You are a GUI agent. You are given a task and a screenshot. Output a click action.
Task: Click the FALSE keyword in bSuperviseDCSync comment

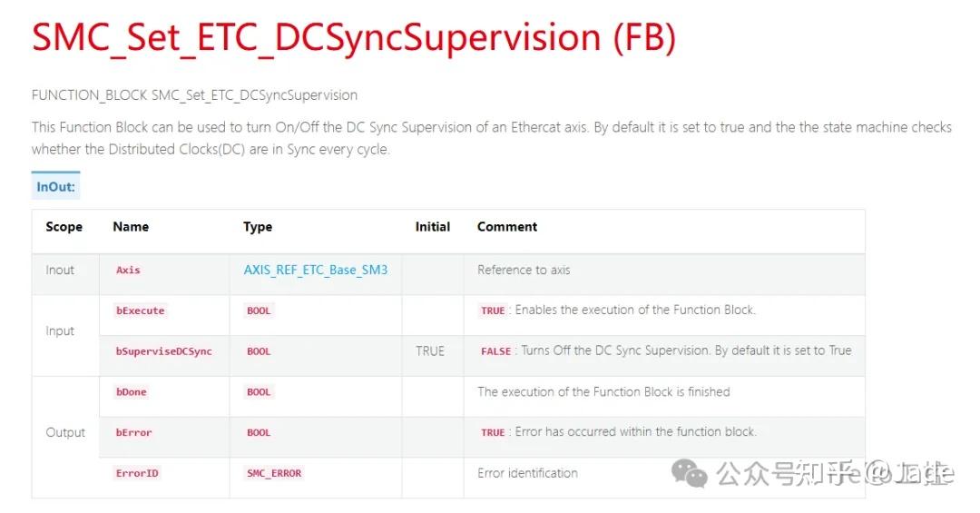495,351
